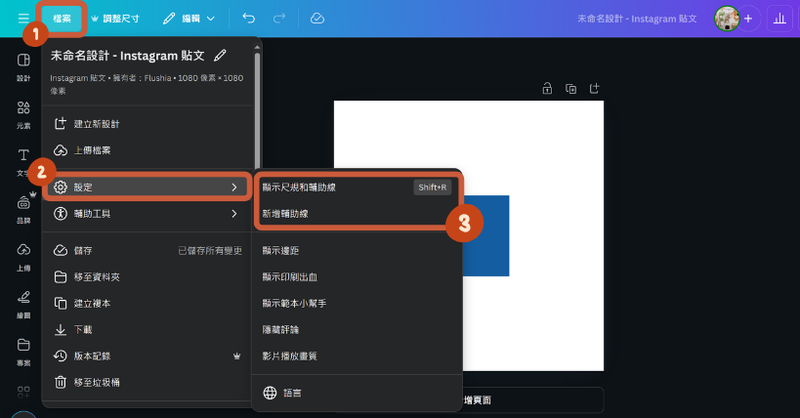
Task: Select 下載 (Download) from file menu
Action: point(85,329)
